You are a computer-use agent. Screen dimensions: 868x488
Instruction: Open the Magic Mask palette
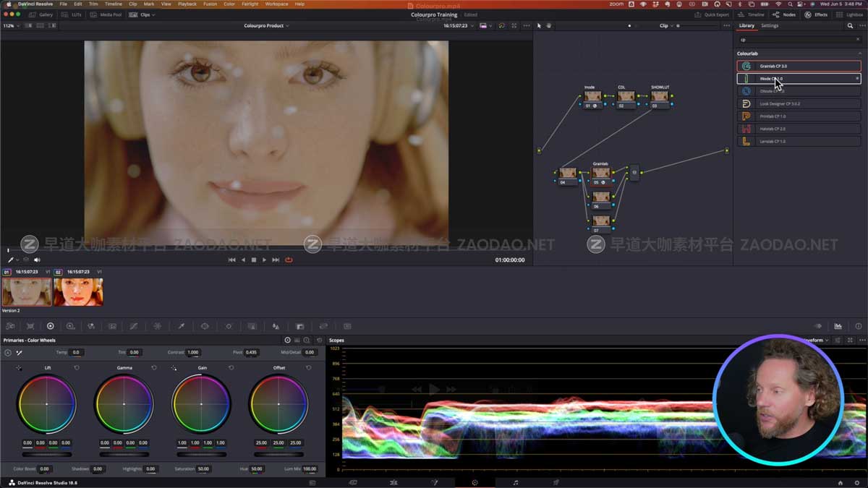(252, 326)
